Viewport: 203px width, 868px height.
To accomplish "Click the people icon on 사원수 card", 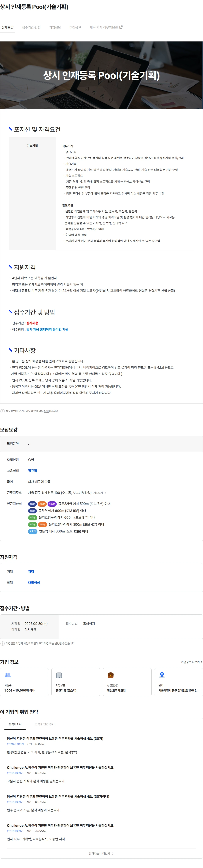I will tap(8, 675).
